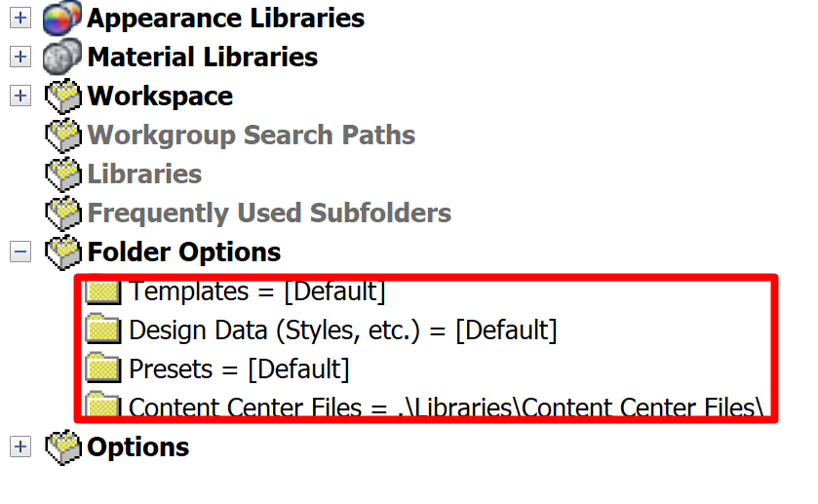Click the Frequently Used Subfolders icon
Image resolution: width=818 pixels, height=504 pixels.
click(x=63, y=213)
